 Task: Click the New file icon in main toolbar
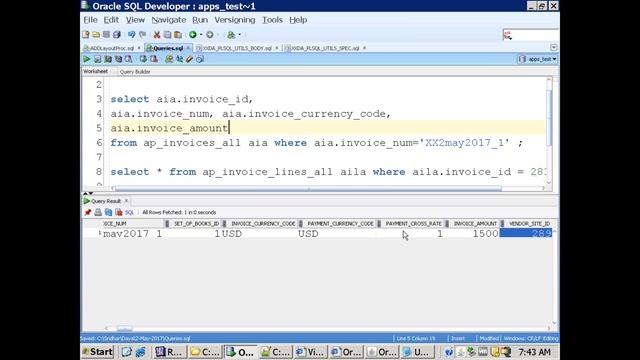(86, 35)
